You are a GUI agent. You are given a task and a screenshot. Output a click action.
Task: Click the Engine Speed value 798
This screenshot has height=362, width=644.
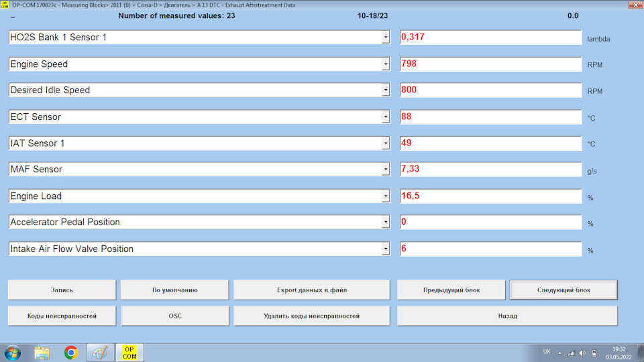(491, 64)
